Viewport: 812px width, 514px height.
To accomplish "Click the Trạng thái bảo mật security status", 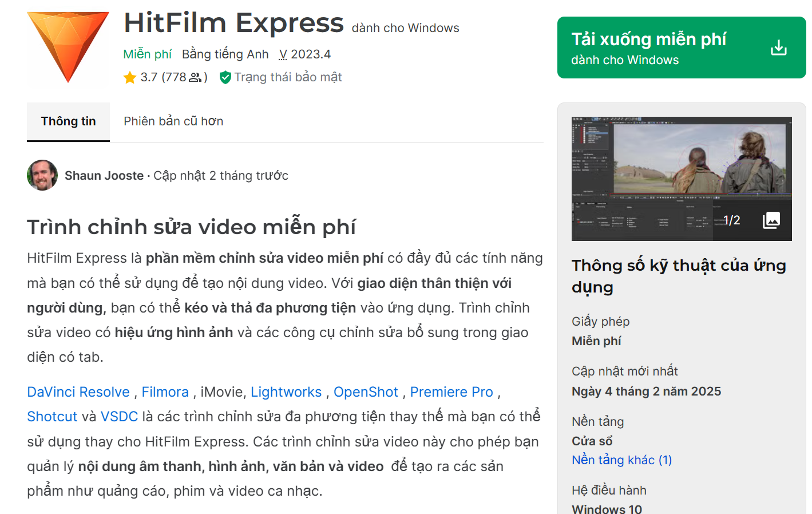I will (288, 77).
